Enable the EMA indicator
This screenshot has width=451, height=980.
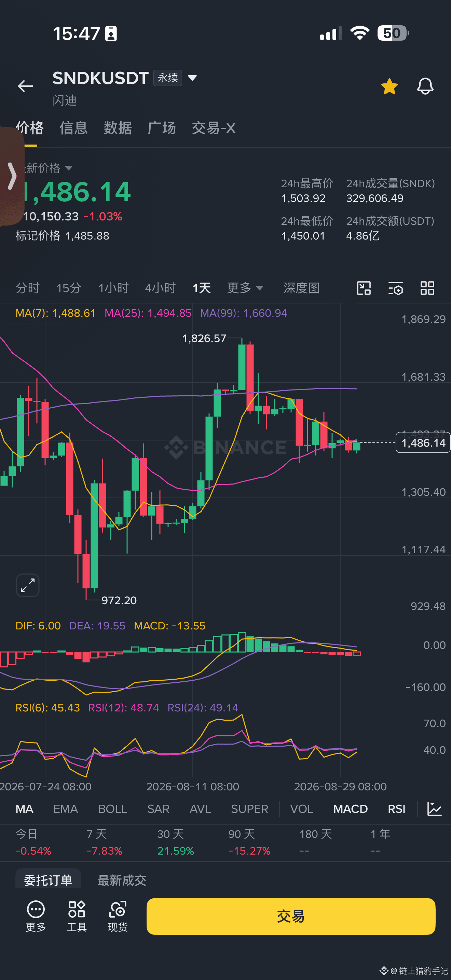click(65, 809)
